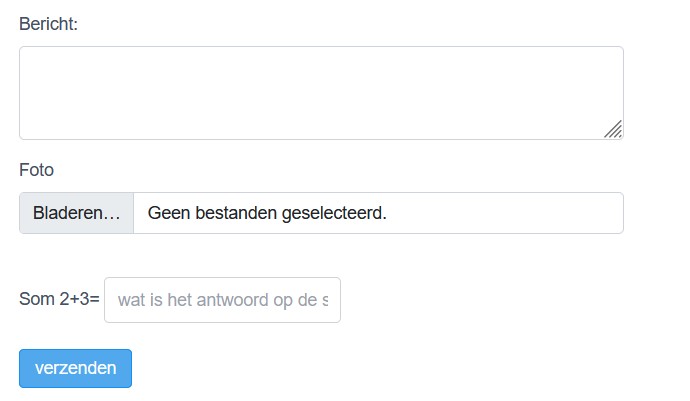Place cursor in the empty message textarea
690x401 pixels.
point(321,93)
